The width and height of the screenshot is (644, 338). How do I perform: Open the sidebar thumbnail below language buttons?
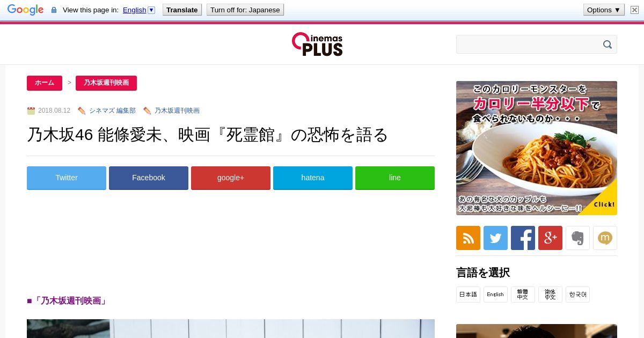click(537, 331)
